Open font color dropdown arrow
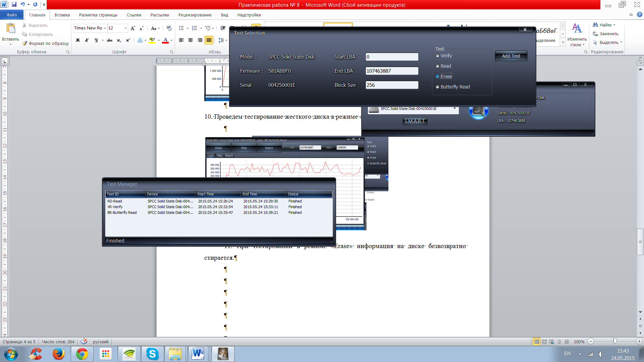The height and width of the screenshot is (362, 644). coord(171,40)
